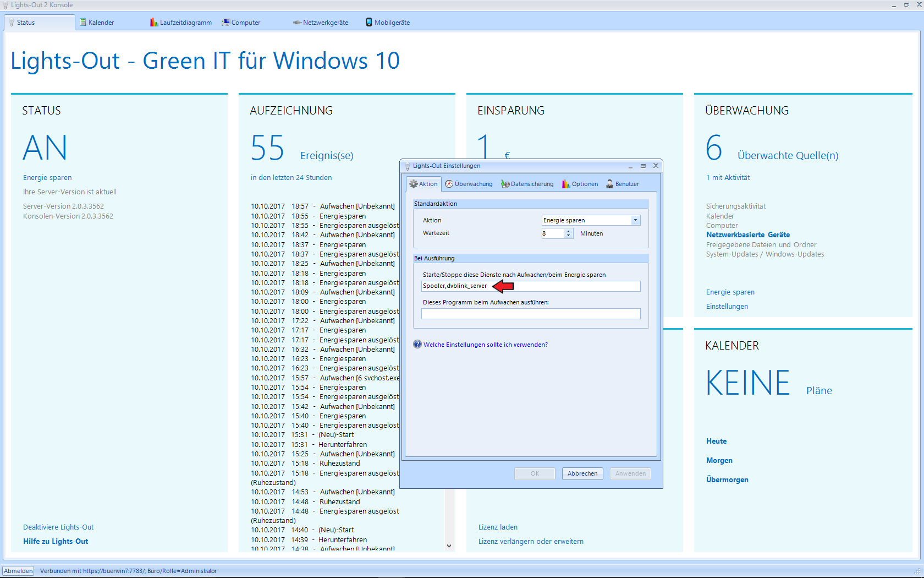Click the Status tab bulb icon
The height and width of the screenshot is (578, 924).
tap(12, 23)
